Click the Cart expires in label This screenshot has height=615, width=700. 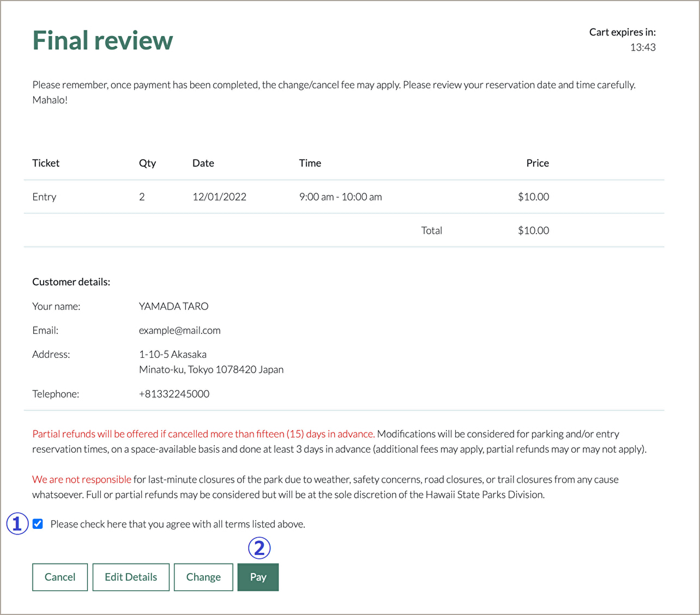[x=623, y=32]
